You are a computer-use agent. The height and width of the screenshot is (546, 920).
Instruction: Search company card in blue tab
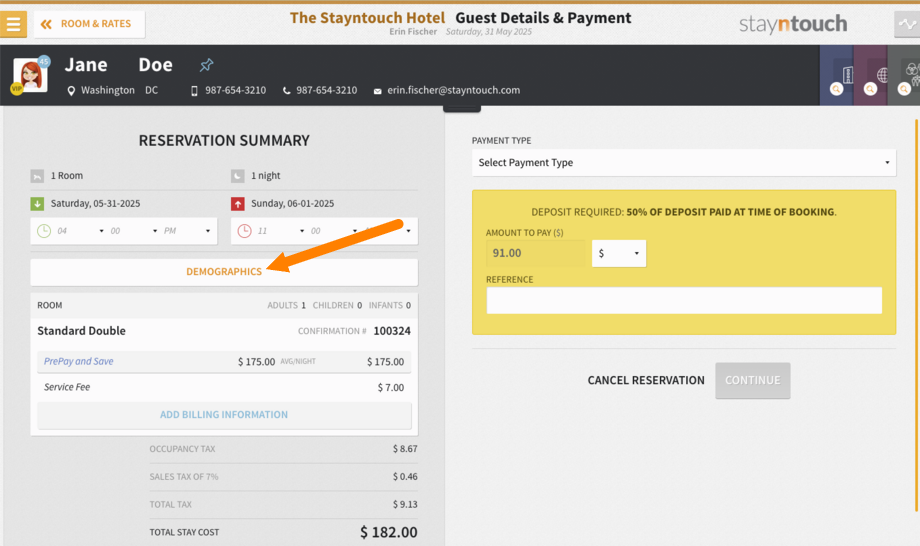point(837,89)
